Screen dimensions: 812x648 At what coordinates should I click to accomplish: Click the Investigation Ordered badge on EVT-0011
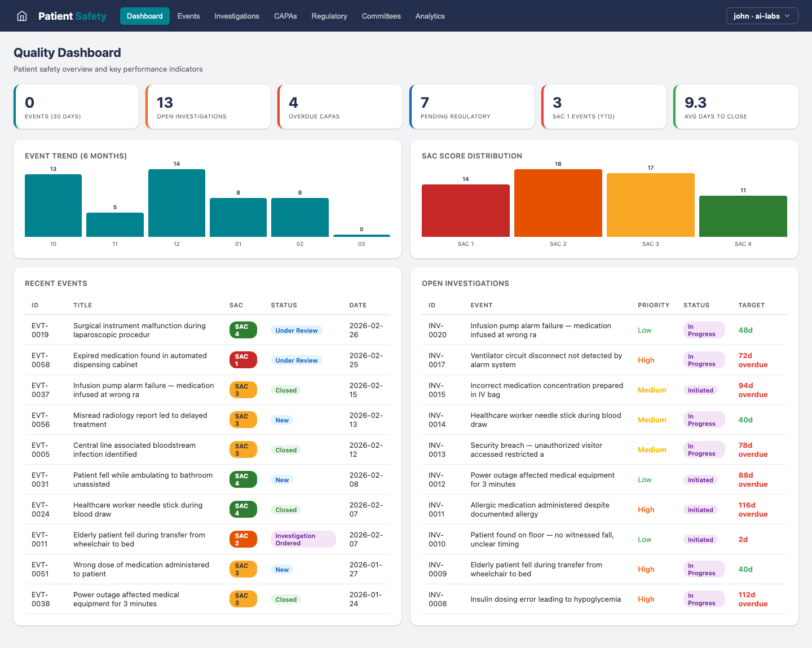coord(303,539)
